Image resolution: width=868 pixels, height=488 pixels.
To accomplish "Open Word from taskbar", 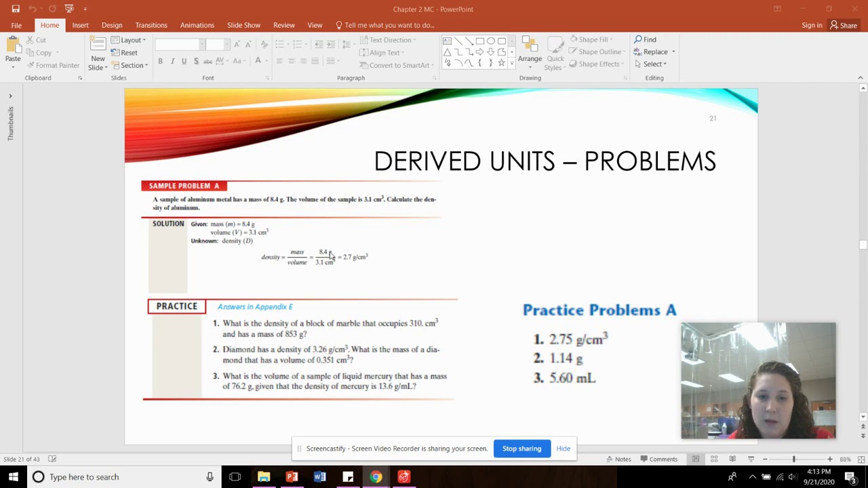I will (319, 476).
